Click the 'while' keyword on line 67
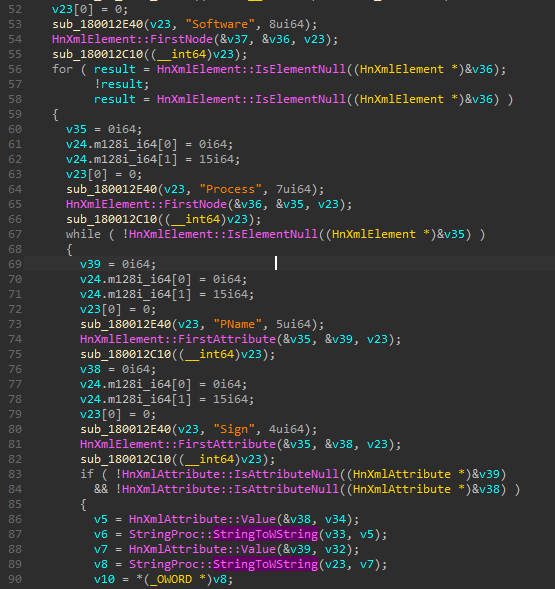Viewport: 555px width, 589px height. [x=83, y=234]
